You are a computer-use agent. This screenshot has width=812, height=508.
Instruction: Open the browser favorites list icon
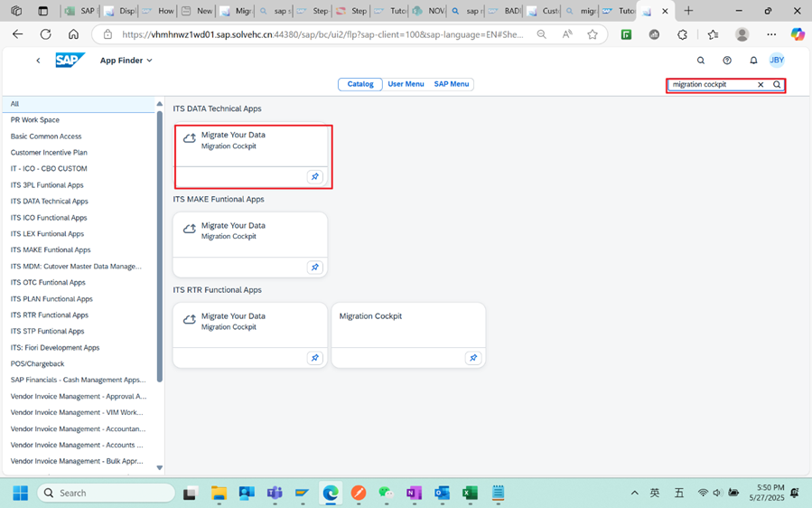[713, 34]
